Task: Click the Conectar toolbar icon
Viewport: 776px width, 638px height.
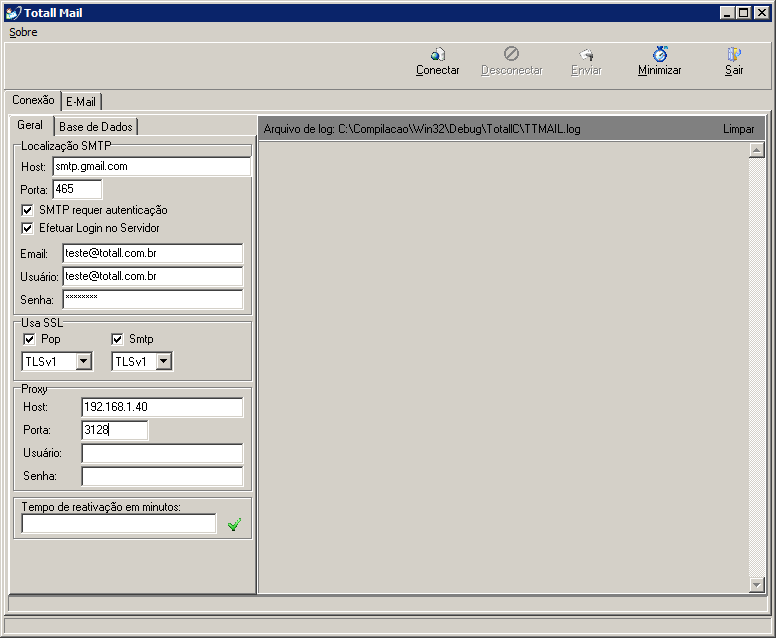Action: 437,53
